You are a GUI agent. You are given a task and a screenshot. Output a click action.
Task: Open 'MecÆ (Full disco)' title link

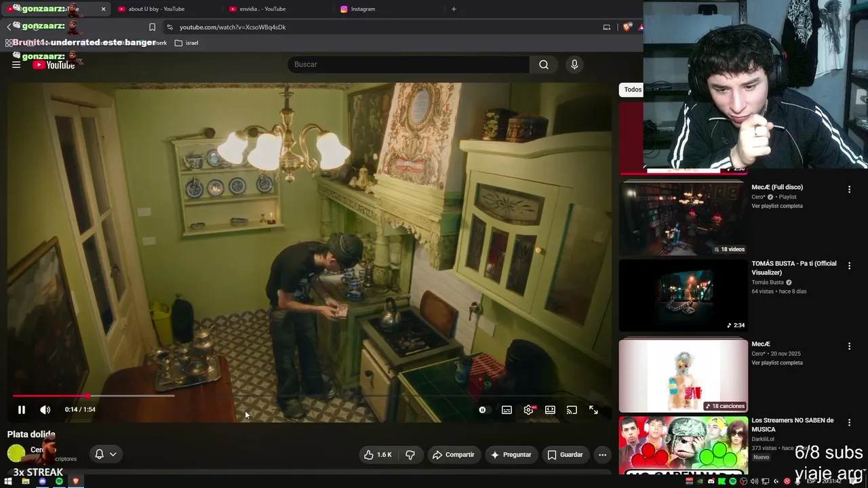777,187
